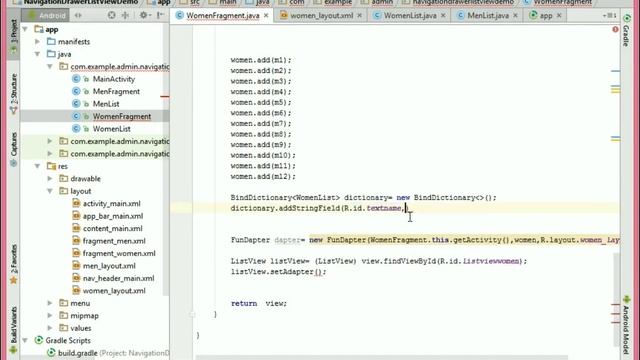640x360 pixels.
Task: Open the Captures tool window side tab
Action: [14, 149]
